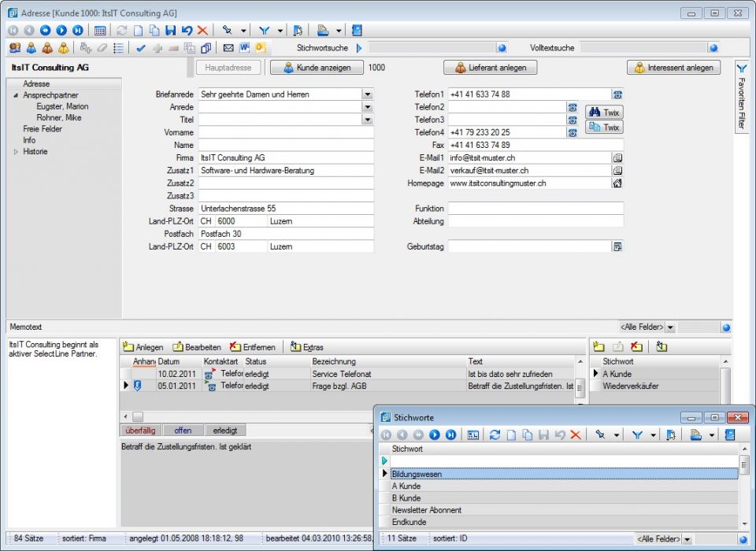Go to the next record in the Adresse toolbar
Viewport: 756px width, 551px height.
61,31
